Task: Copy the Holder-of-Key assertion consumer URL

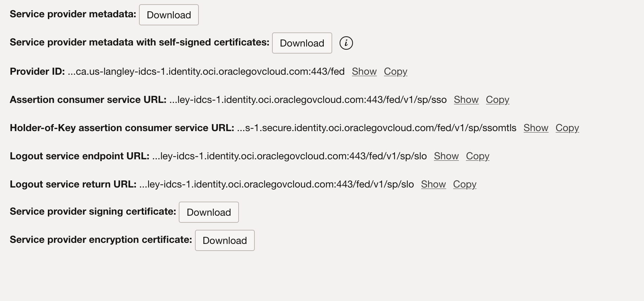Action: pyautogui.click(x=567, y=128)
